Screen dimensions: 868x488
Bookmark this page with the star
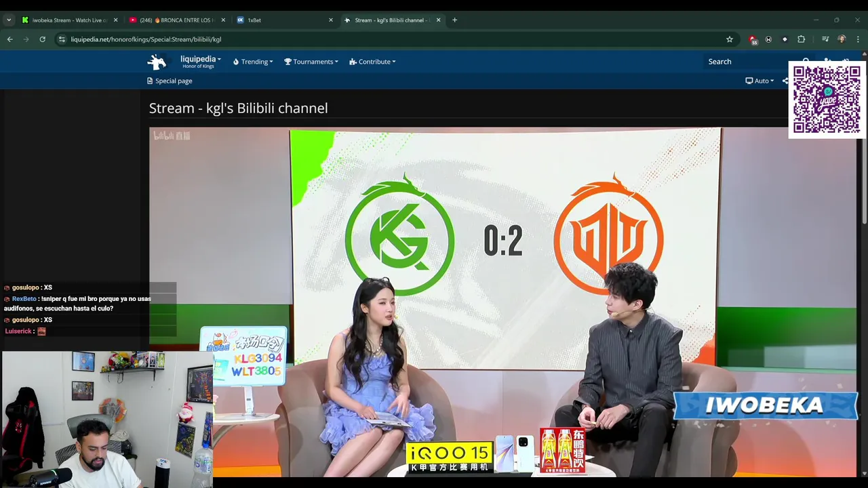pos(730,39)
